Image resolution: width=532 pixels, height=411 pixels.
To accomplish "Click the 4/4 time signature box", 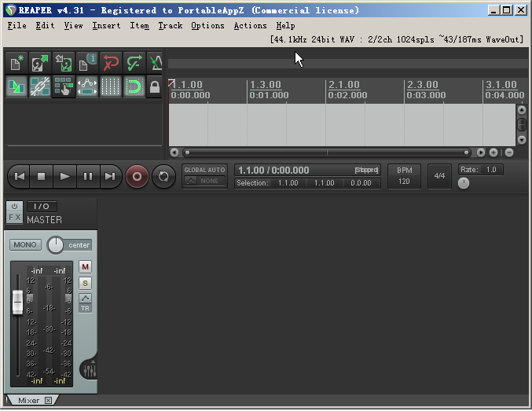I will click(x=439, y=176).
